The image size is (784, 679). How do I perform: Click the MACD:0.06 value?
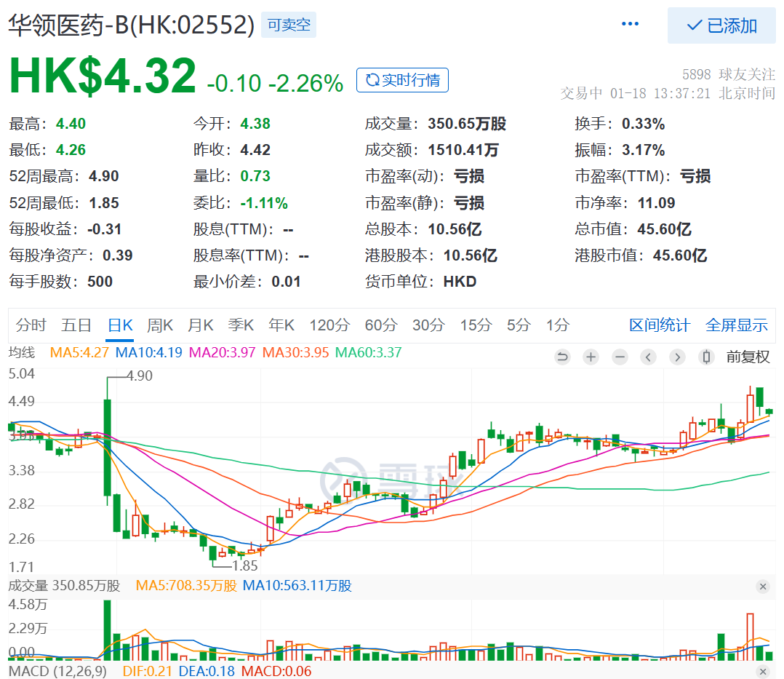276,671
